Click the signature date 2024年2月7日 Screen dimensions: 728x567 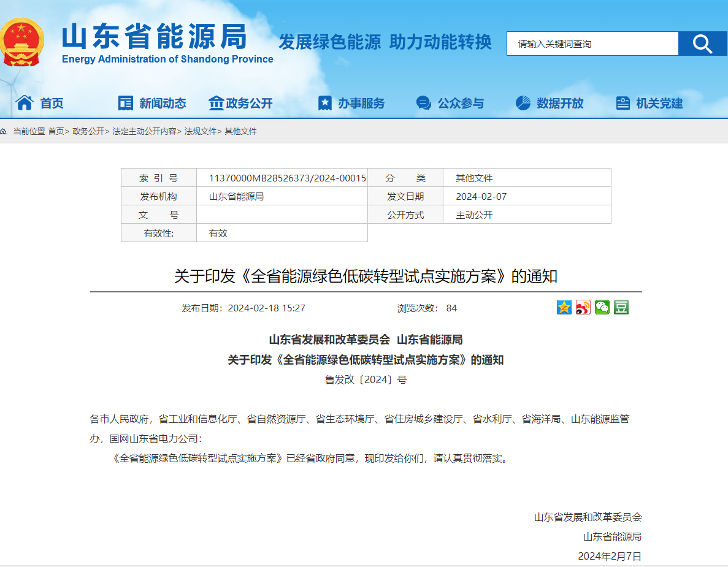click(610, 556)
